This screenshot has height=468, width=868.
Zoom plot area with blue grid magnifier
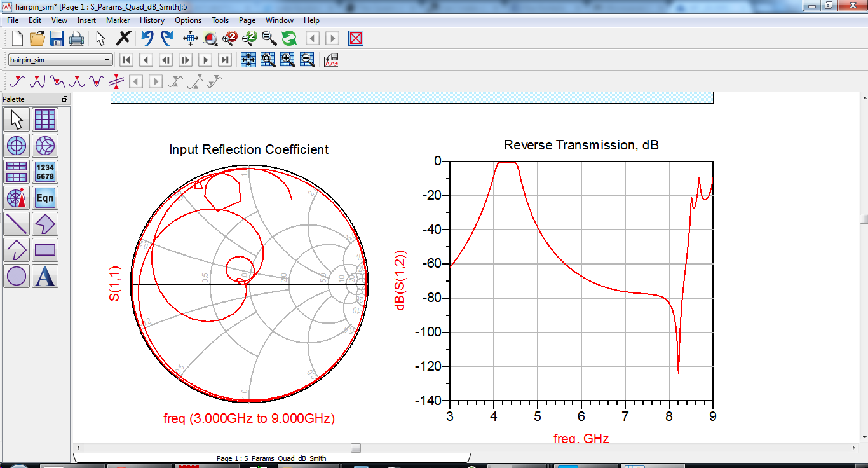268,60
